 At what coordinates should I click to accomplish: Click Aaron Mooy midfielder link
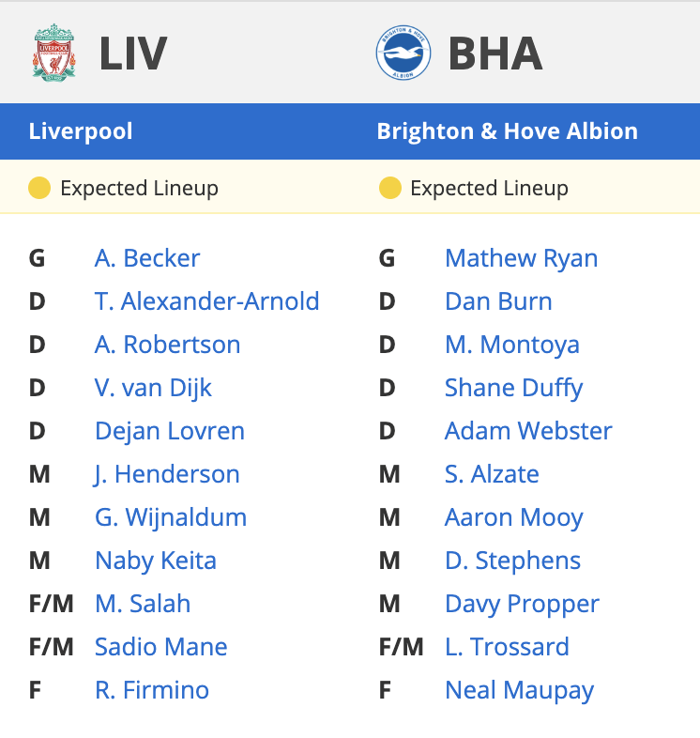click(513, 517)
